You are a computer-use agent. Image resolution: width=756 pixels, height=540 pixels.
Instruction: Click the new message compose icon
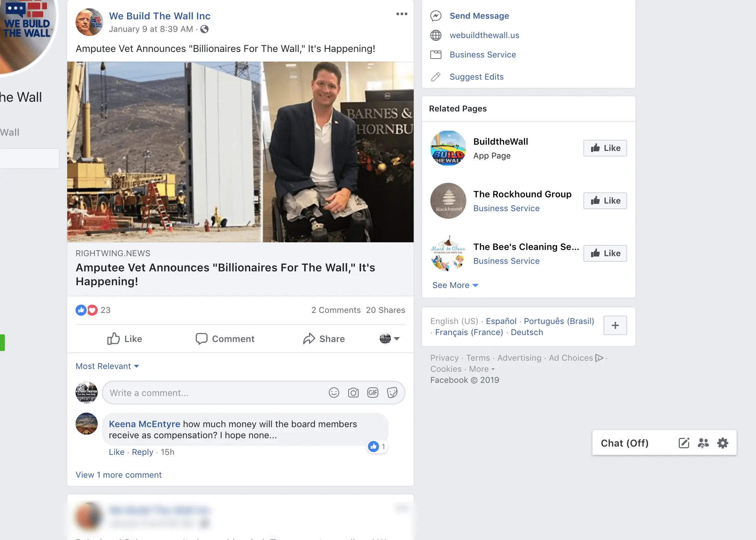coord(684,443)
